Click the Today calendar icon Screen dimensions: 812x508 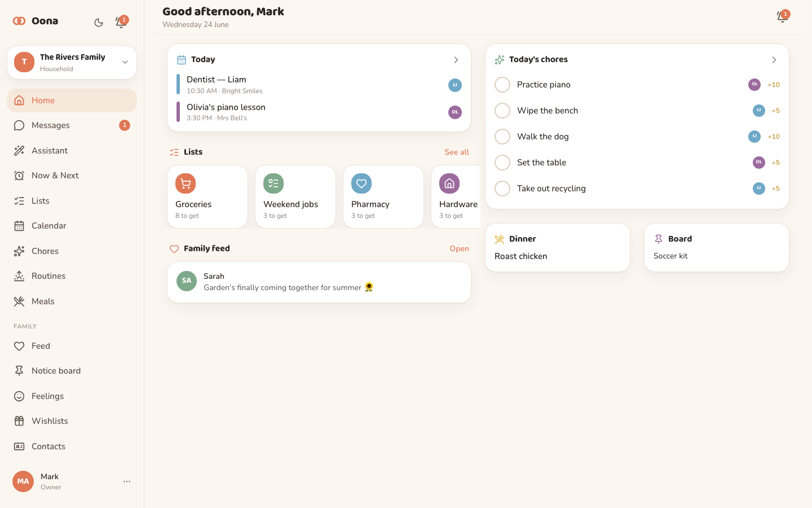tap(182, 60)
